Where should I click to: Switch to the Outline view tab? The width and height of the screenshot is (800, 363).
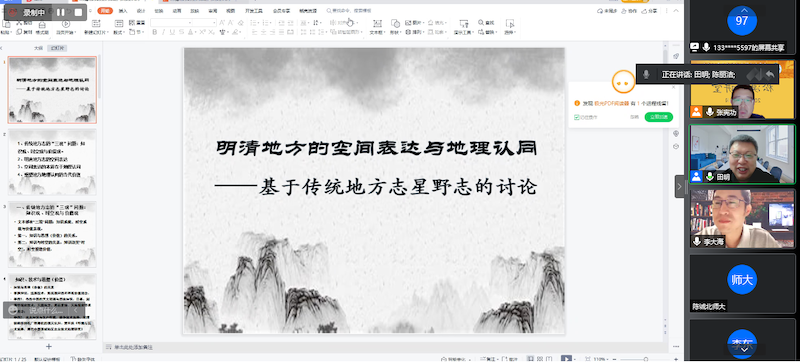pos(38,48)
